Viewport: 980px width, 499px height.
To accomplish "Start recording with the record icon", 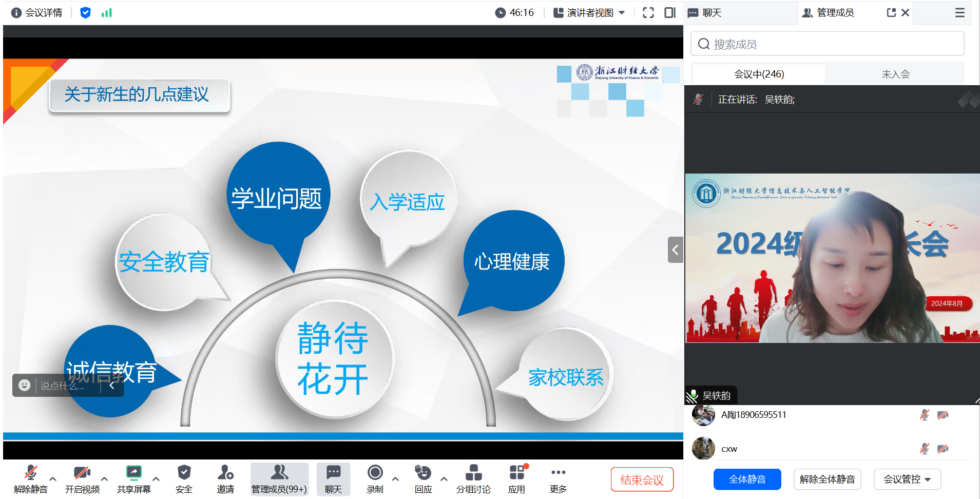I will pos(375,473).
